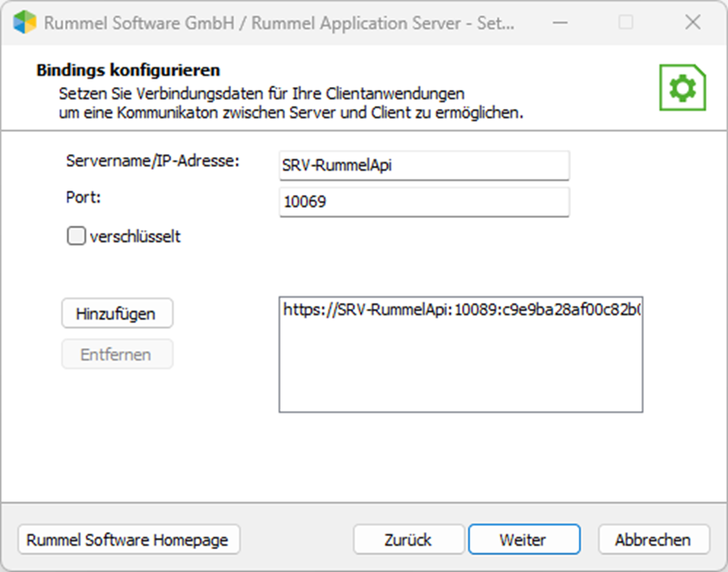Click into the Port field showing 10069

tap(424, 202)
